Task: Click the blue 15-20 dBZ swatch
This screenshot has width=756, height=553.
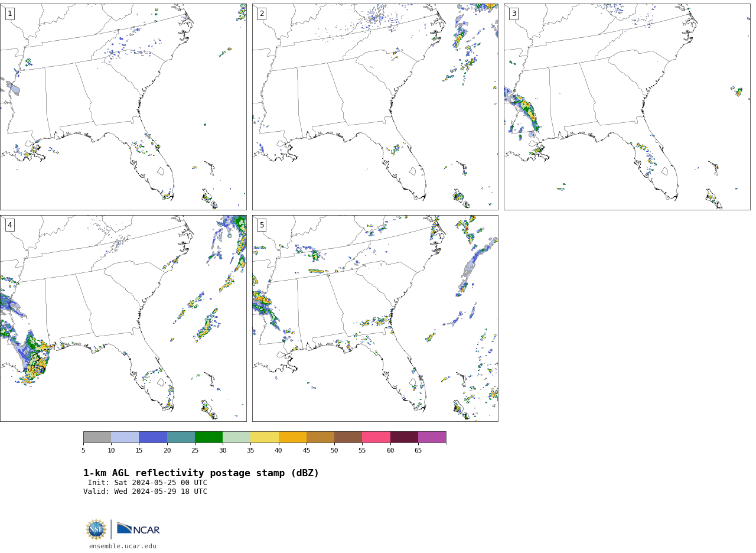Action: click(153, 437)
